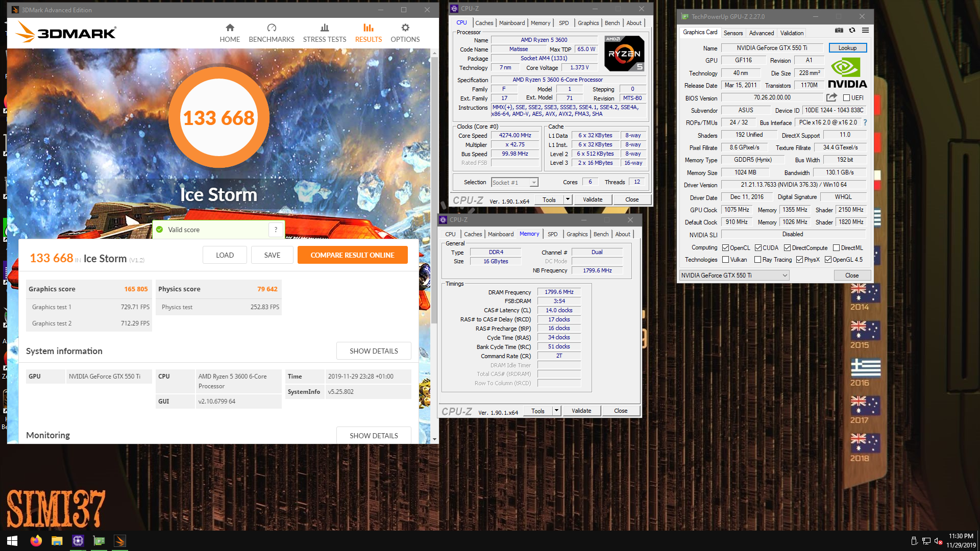Open the HOME section in 3DMark
980x551 pixels.
point(230,33)
